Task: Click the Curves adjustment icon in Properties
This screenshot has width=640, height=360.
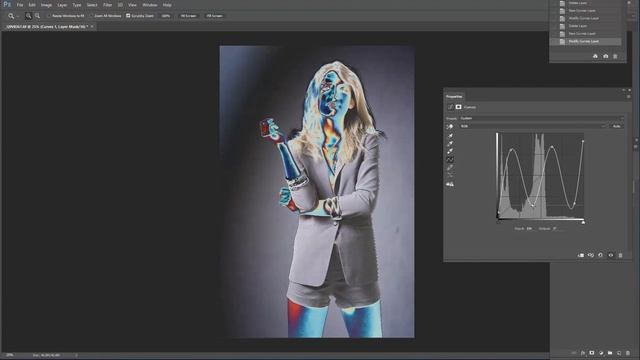Action: [x=450, y=107]
